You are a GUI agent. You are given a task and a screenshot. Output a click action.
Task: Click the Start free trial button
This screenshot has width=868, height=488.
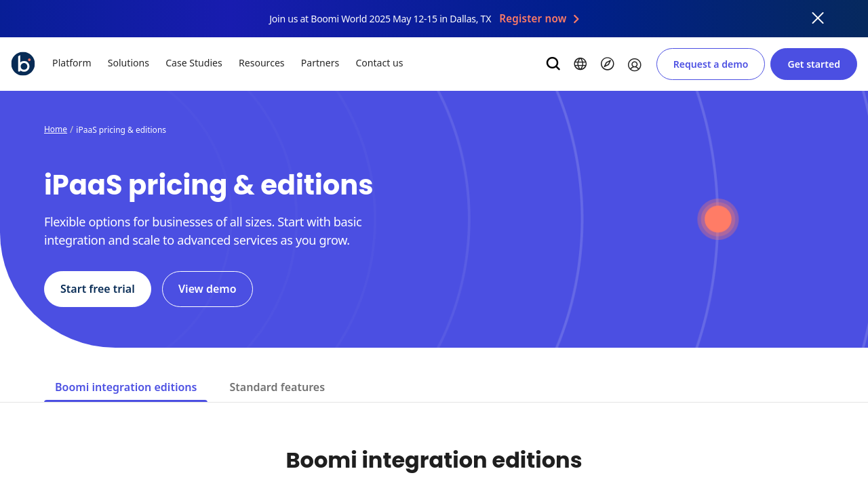98,289
